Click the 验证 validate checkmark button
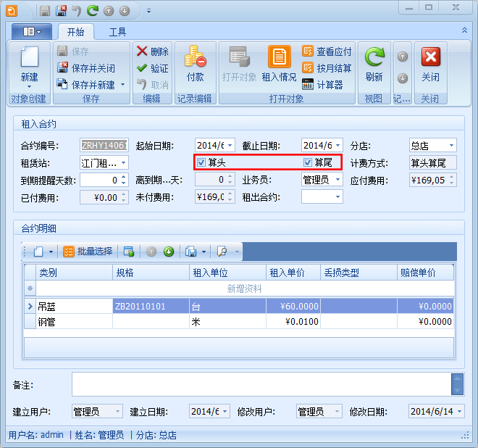 pos(152,68)
